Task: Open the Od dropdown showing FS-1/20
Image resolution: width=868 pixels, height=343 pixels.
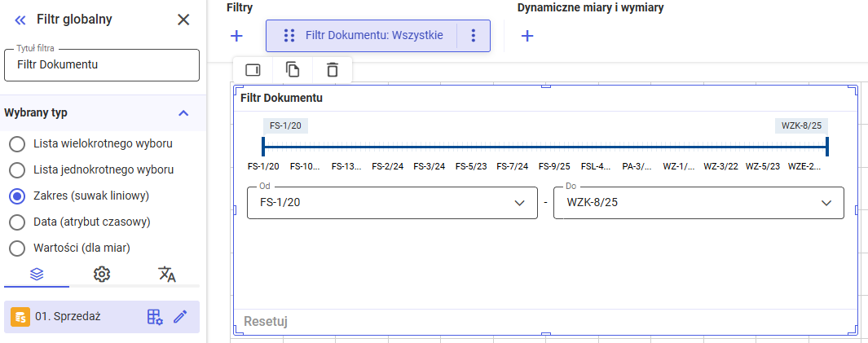Action: click(394, 203)
